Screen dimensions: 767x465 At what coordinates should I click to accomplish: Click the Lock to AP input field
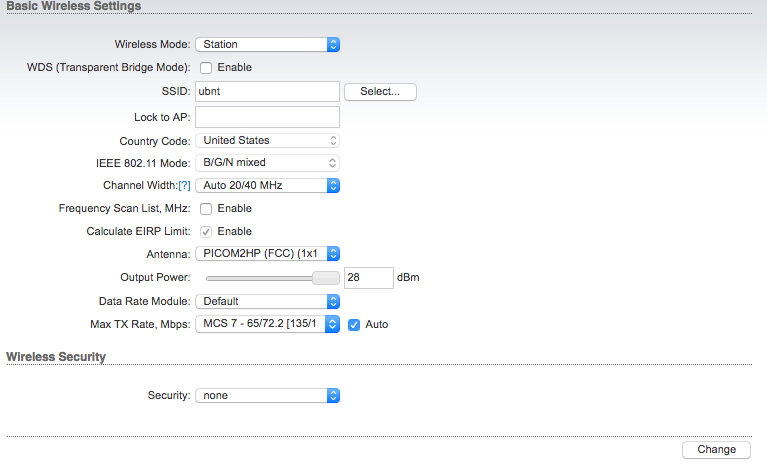pyautogui.click(x=267, y=117)
